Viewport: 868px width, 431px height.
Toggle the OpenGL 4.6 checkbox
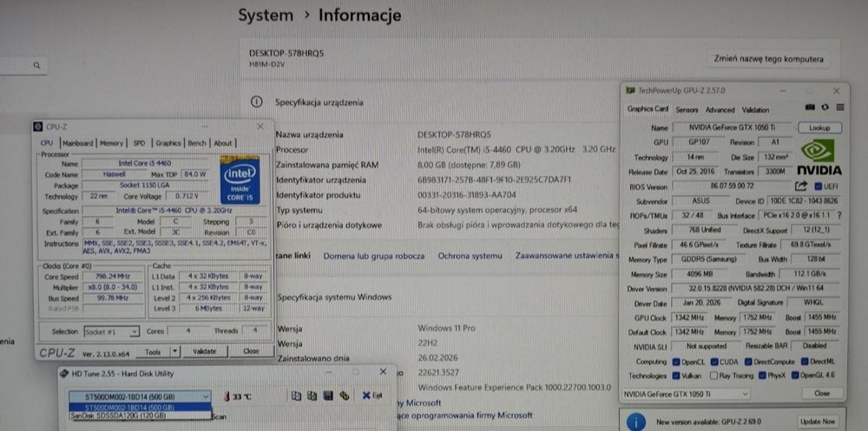(x=795, y=375)
